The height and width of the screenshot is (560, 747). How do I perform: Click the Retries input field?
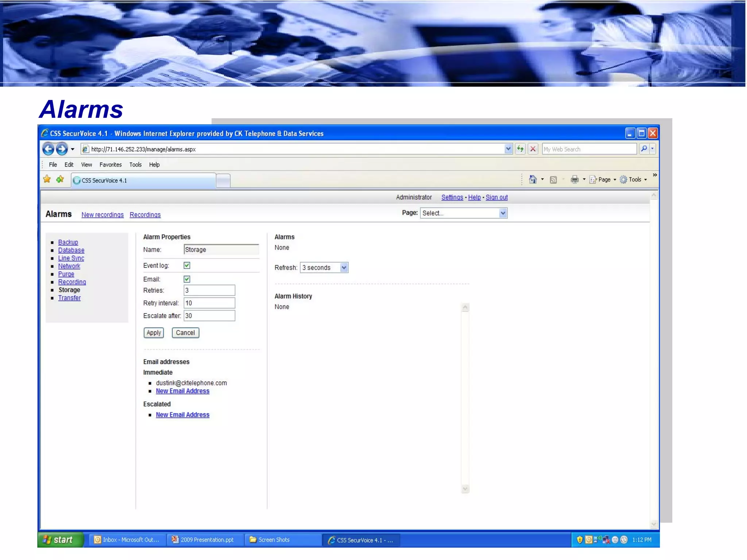(x=209, y=291)
